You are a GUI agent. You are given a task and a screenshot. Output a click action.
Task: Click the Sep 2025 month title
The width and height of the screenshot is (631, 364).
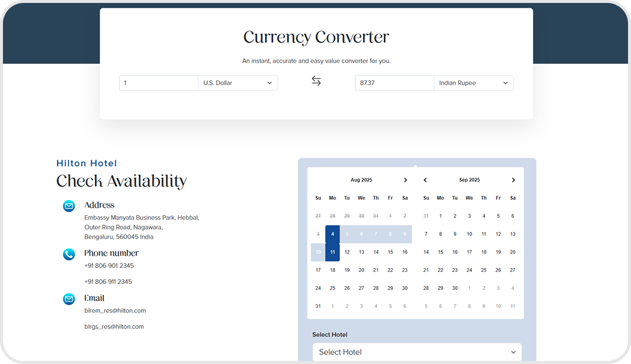(469, 180)
